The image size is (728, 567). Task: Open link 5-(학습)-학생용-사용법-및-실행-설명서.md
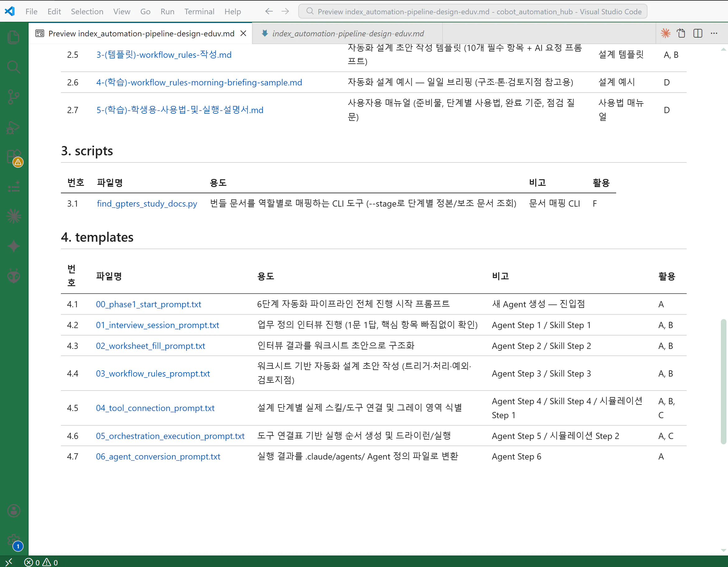[180, 110]
